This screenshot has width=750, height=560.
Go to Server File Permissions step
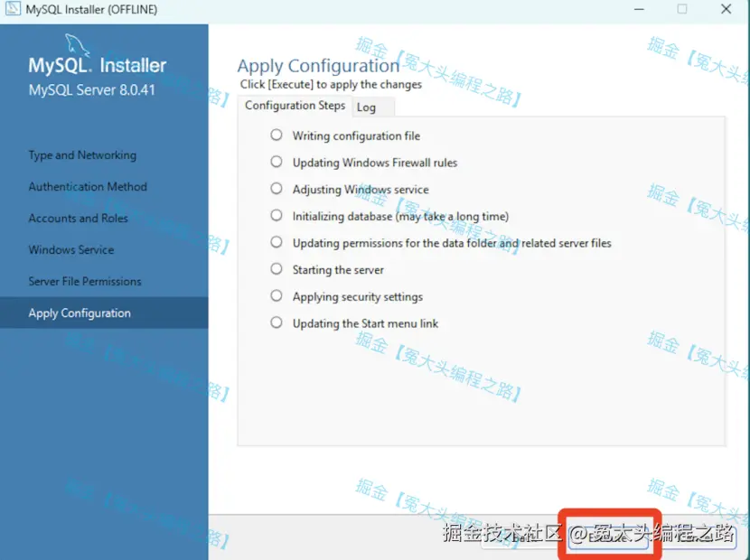pos(85,281)
